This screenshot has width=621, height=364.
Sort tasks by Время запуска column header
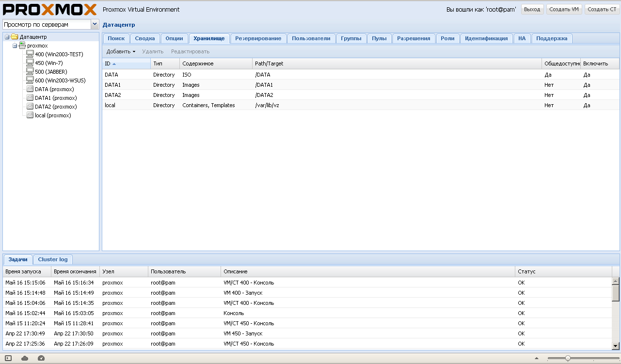(27, 271)
